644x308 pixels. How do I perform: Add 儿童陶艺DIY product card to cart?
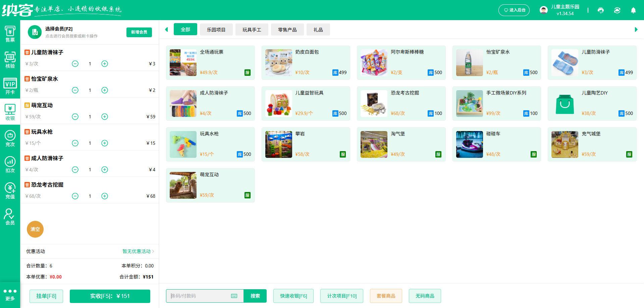(592, 104)
